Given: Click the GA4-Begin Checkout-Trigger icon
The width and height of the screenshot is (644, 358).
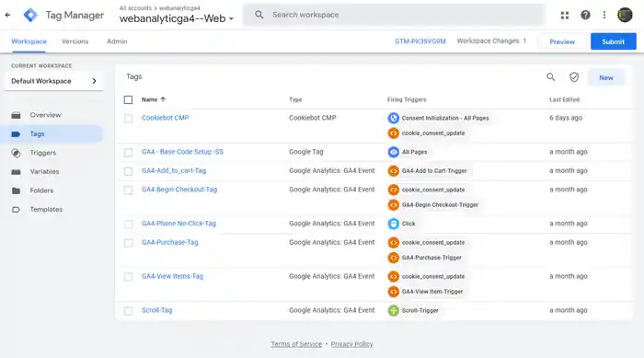Looking at the screenshot, I should (394, 204).
